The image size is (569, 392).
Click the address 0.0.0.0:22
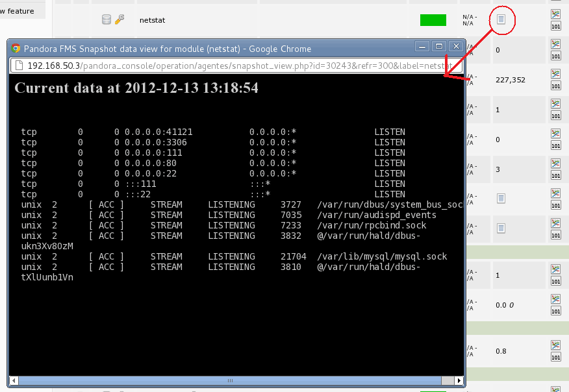click(x=151, y=174)
